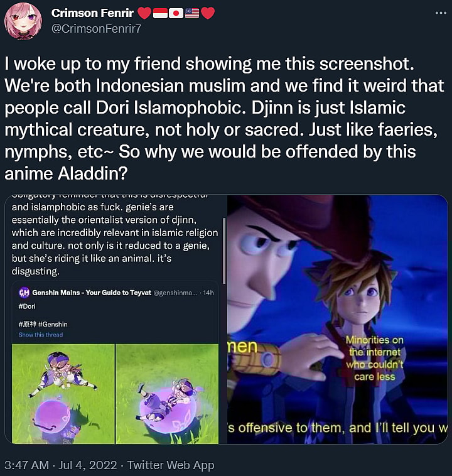Open Crimson Fenrir's profile avatar
The image size is (452, 476).
pyautogui.click(x=23, y=21)
